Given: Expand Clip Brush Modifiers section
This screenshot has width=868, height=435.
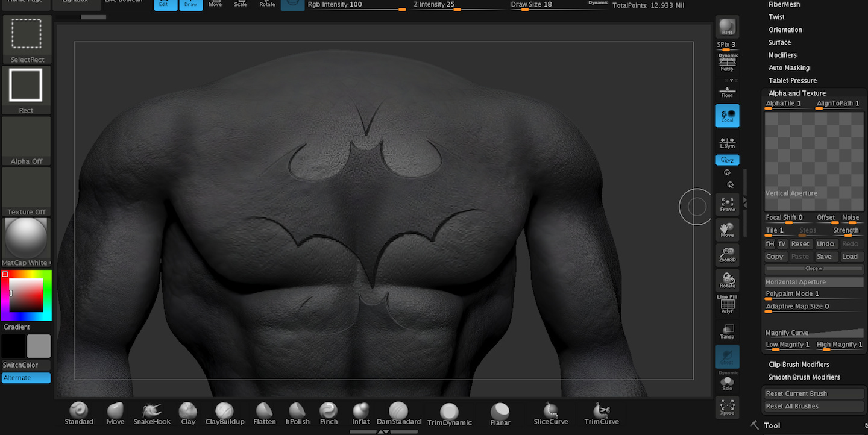Looking at the screenshot, I should [799, 365].
